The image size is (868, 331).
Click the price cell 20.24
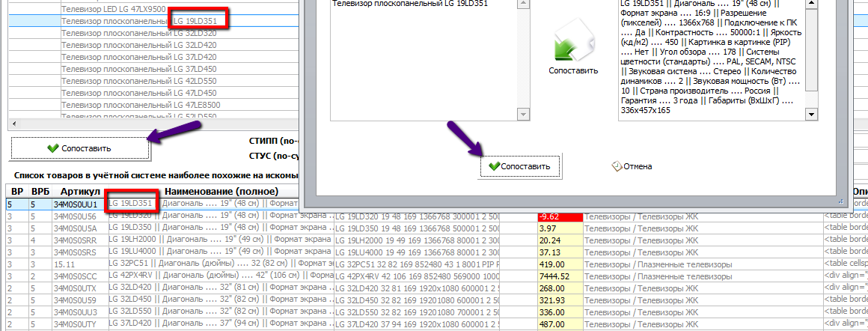pos(560,240)
